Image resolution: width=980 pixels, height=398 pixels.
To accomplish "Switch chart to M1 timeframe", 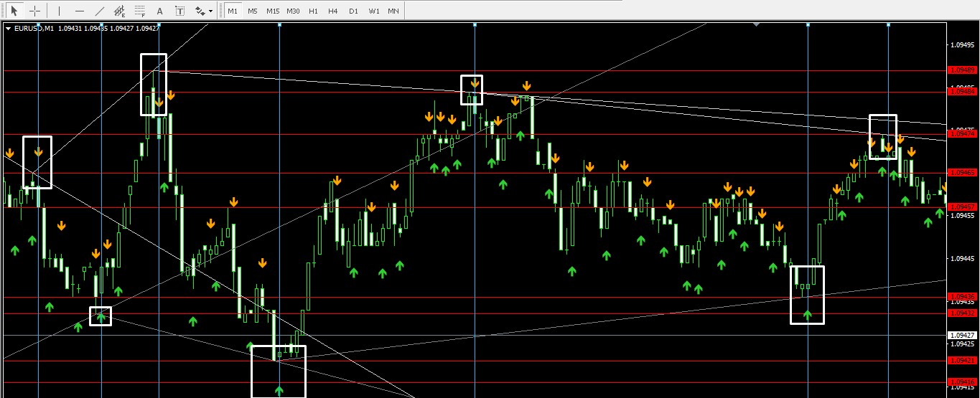I will pyautogui.click(x=233, y=11).
